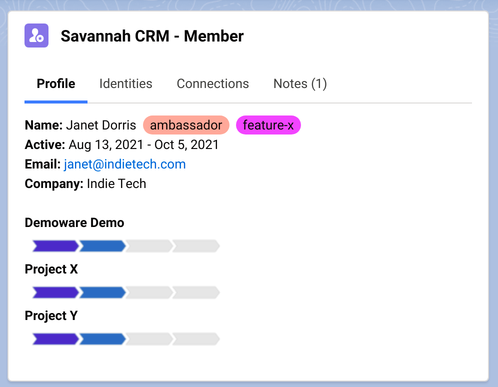Click the Savannah CRM member icon
The height and width of the screenshot is (387, 498).
click(x=36, y=35)
